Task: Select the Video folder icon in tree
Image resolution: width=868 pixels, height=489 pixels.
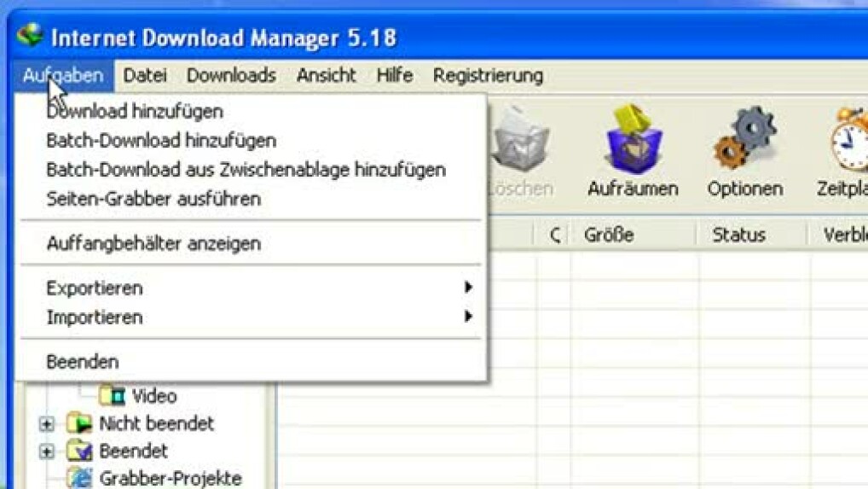Action: (112, 396)
